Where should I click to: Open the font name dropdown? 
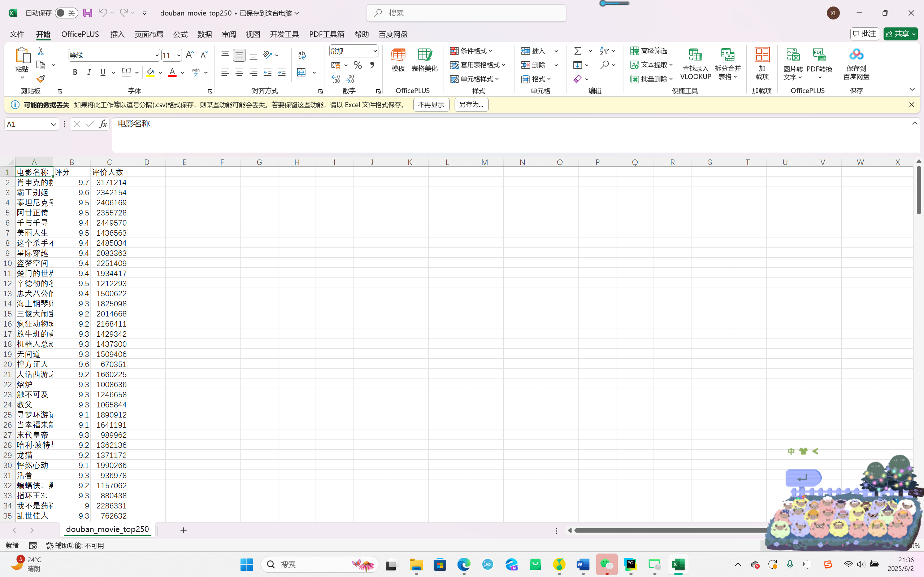(157, 55)
